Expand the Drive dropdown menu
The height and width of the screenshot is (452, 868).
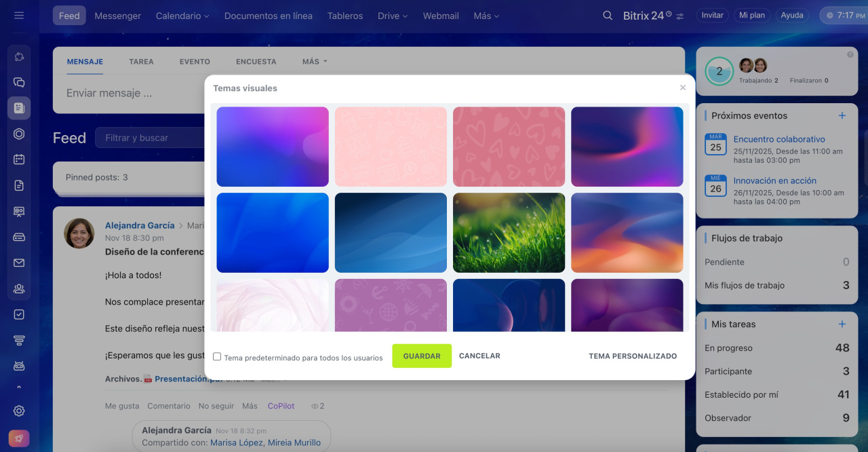393,16
